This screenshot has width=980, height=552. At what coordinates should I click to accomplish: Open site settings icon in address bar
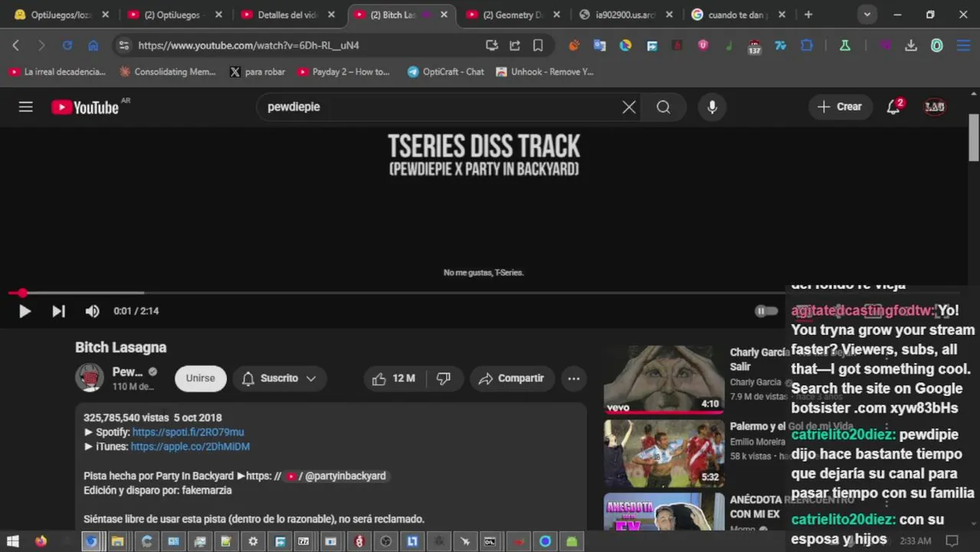[123, 45]
